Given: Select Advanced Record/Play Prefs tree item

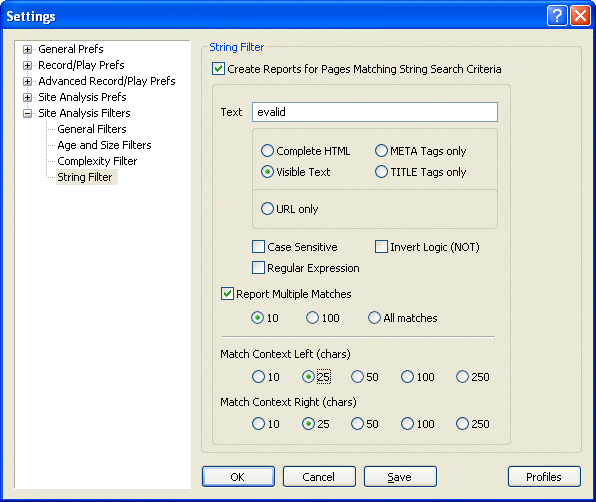Looking at the screenshot, I should [x=107, y=81].
